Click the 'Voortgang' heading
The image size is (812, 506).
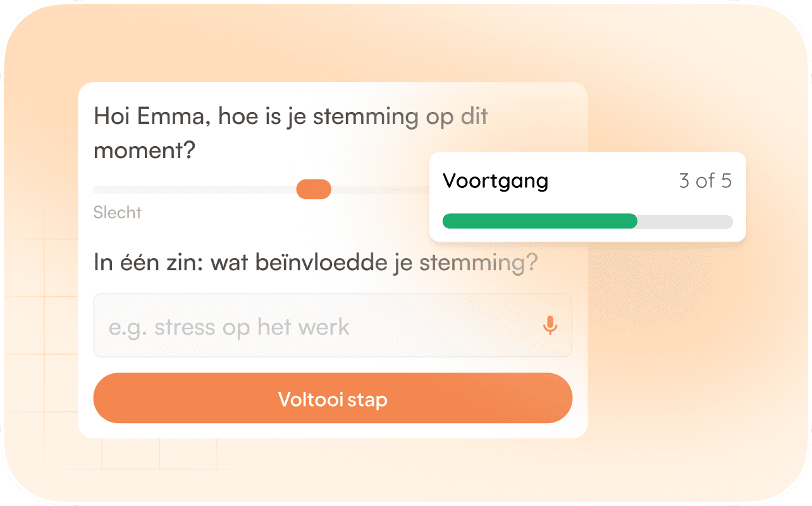495,181
